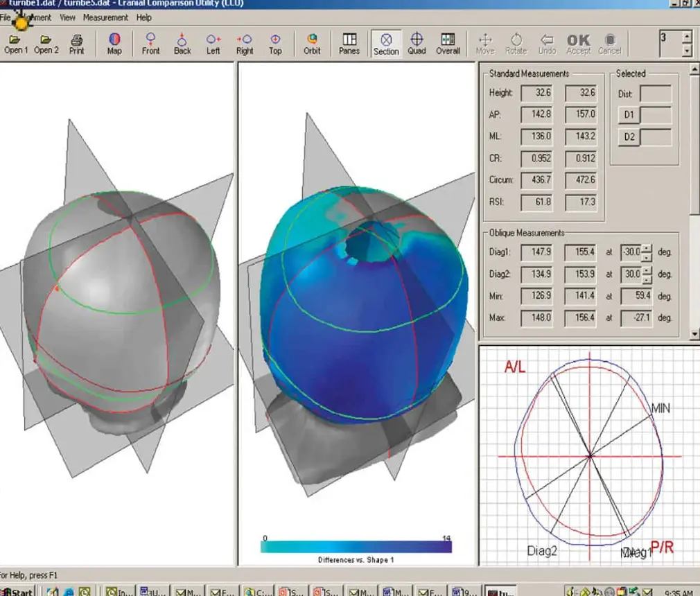700x596 pixels.
Task: Open the Measurement menu
Action: pyautogui.click(x=105, y=17)
